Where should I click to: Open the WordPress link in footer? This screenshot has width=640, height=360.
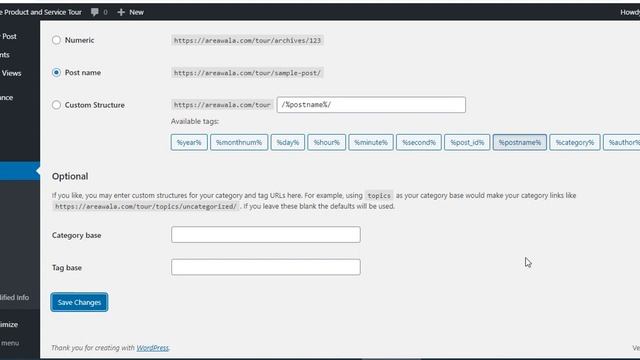coord(152,348)
